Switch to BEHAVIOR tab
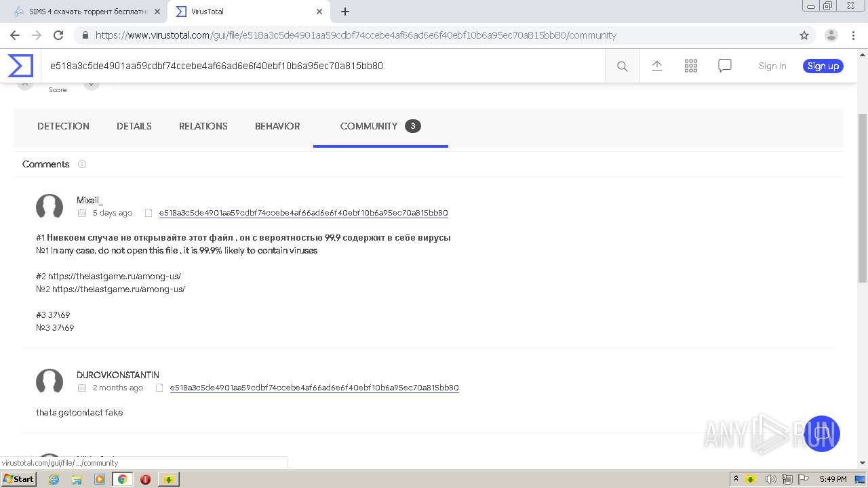This screenshot has width=868, height=488. (x=277, y=126)
